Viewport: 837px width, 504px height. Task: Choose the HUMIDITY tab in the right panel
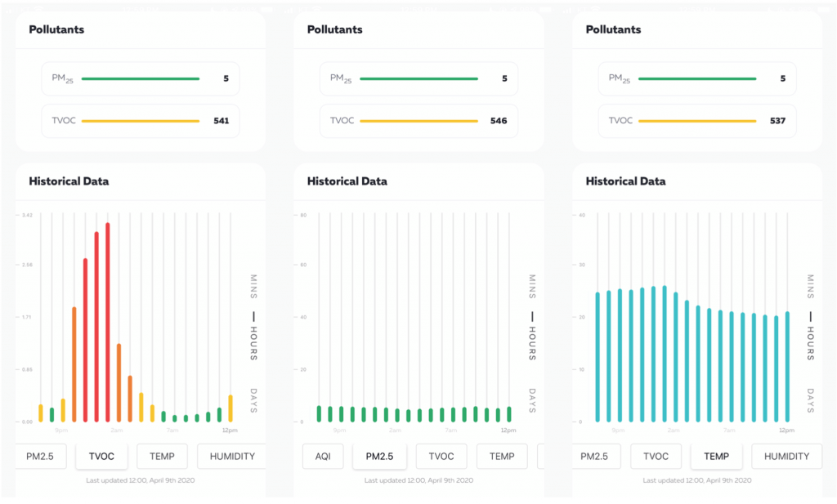(x=786, y=457)
